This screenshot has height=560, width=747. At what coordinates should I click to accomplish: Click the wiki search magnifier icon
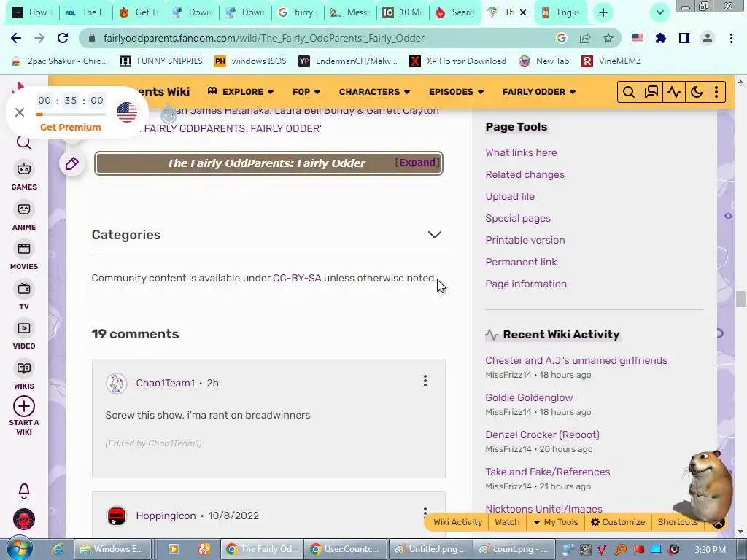(x=628, y=92)
